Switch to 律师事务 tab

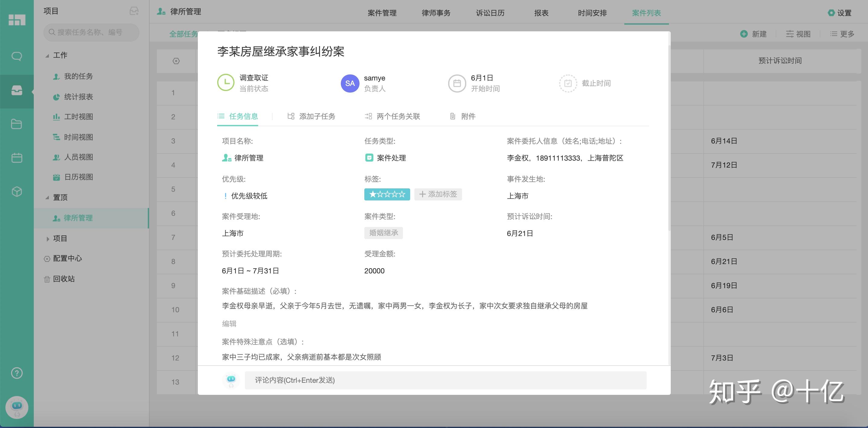[x=436, y=13]
